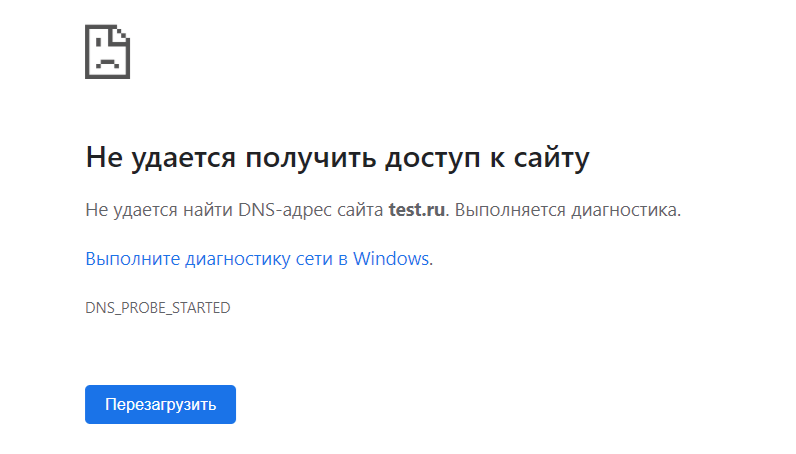Click the sentence Выполняется диагностика
The image size is (796, 454).
[568, 210]
